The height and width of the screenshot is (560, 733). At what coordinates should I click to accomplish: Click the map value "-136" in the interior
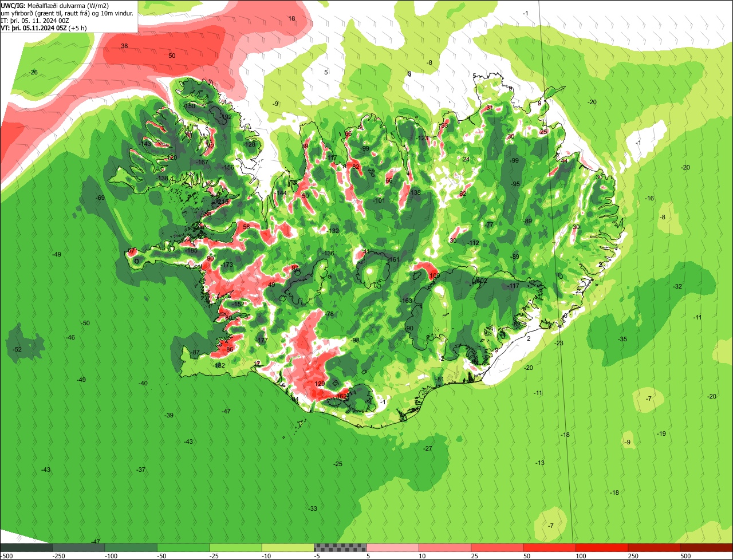tap(328, 253)
